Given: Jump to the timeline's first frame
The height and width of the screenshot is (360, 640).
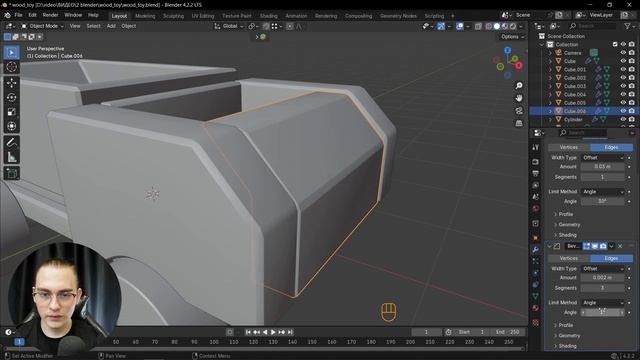Looking at the screenshot, I should click(x=248, y=332).
